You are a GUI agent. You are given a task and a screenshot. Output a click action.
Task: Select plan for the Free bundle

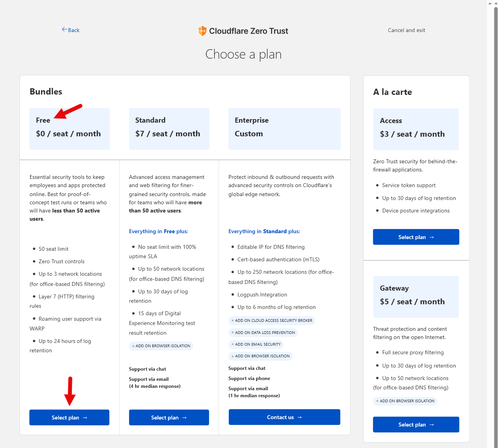69,418
